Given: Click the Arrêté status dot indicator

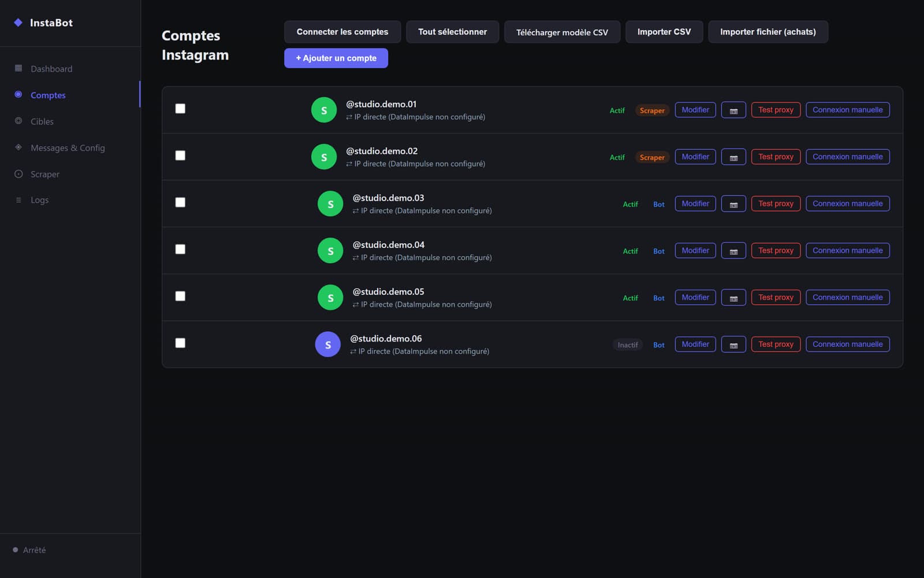Looking at the screenshot, I should [x=16, y=550].
